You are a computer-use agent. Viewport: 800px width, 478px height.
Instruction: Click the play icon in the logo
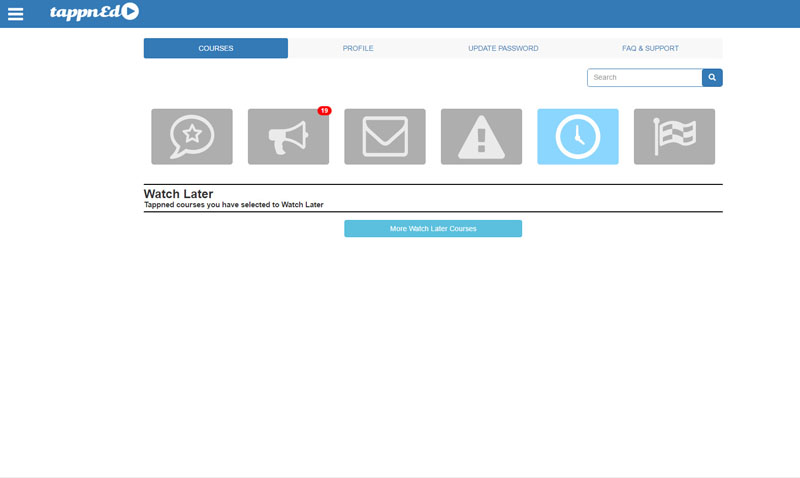point(130,12)
